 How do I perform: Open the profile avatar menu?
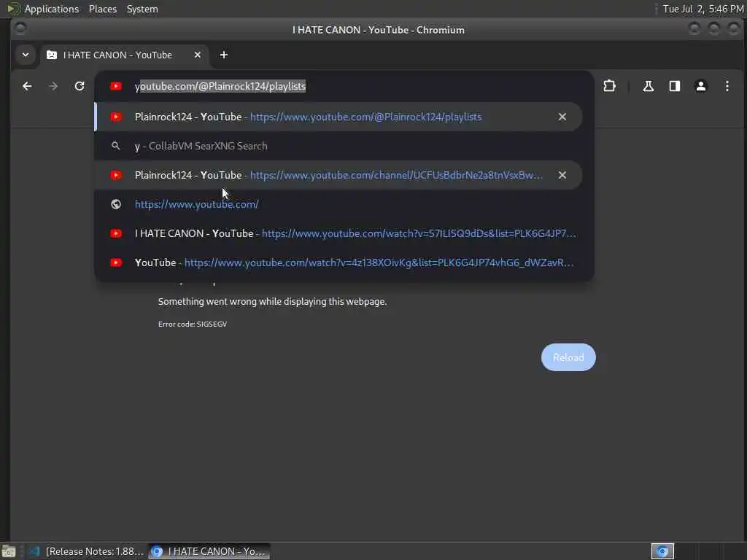pyautogui.click(x=701, y=86)
